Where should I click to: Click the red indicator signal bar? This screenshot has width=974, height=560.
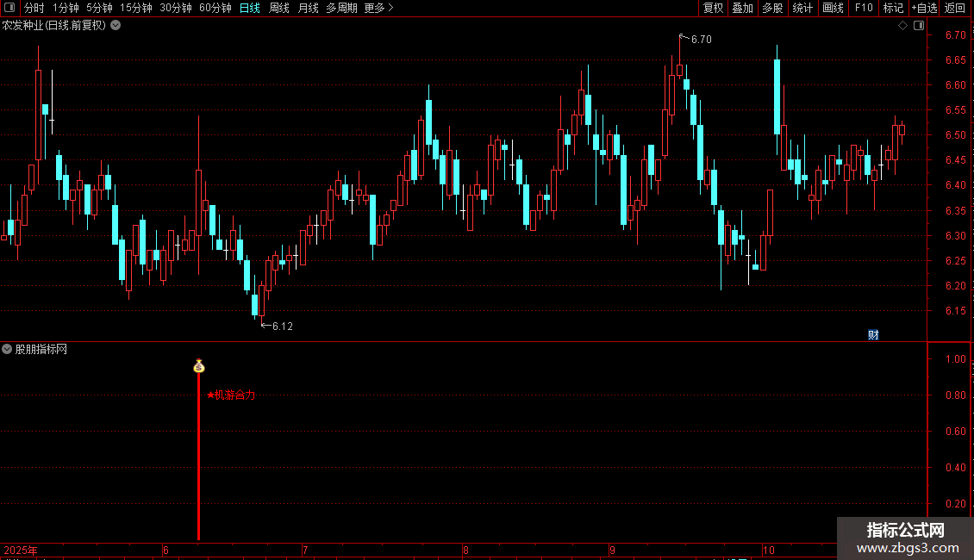[199, 457]
